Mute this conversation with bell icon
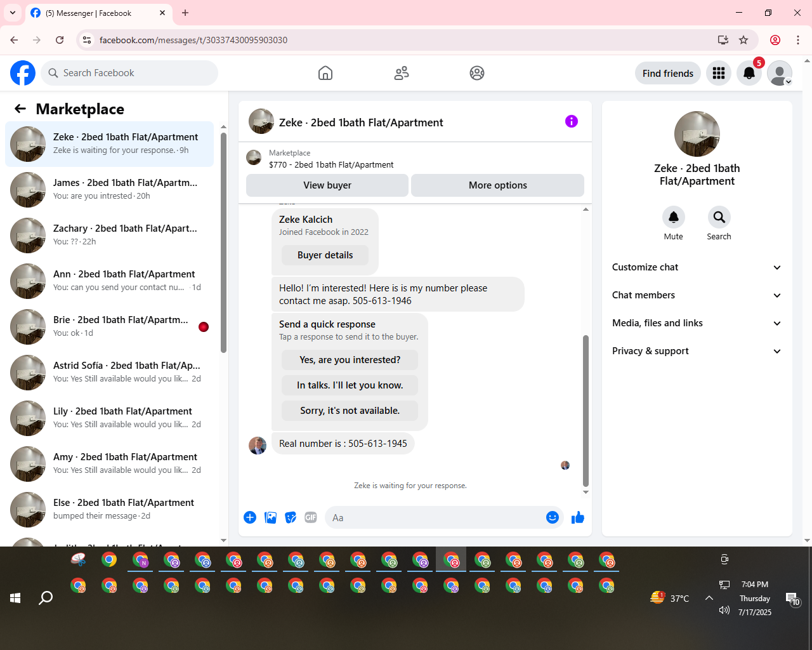The width and height of the screenshot is (812, 650). [x=674, y=217]
